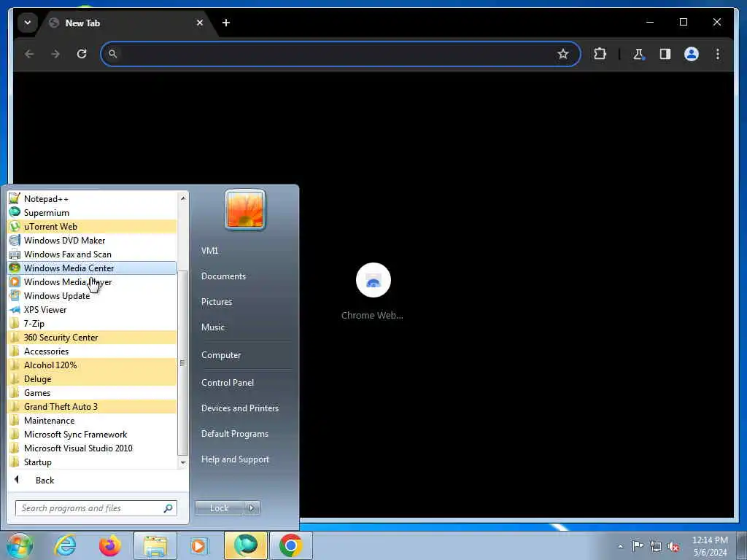The width and height of the screenshot is (747, 560).
Task: Start Windows DVD Maker
Action: coord(92,241)
